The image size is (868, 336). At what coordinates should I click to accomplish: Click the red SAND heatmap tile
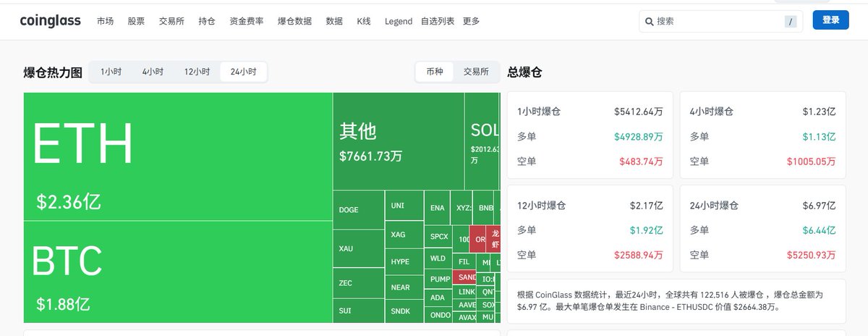pos(466,277)
